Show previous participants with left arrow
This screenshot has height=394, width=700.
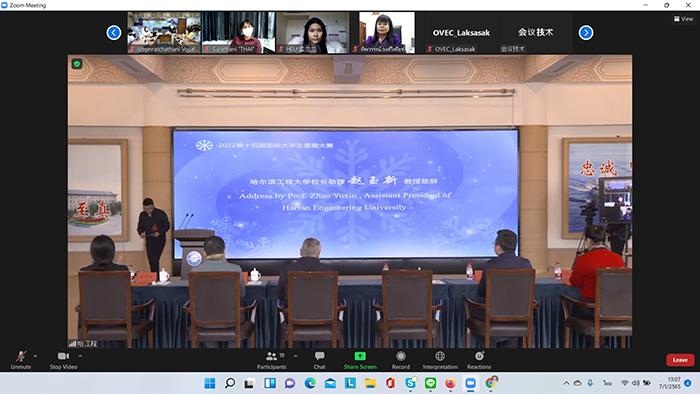(114, 33)
